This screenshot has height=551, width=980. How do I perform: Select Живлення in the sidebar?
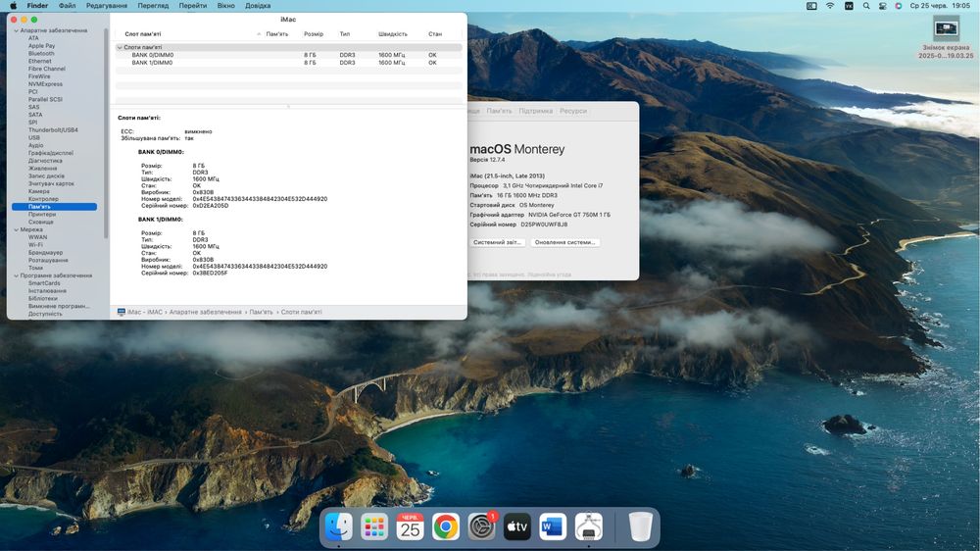[x=42, y=169]
